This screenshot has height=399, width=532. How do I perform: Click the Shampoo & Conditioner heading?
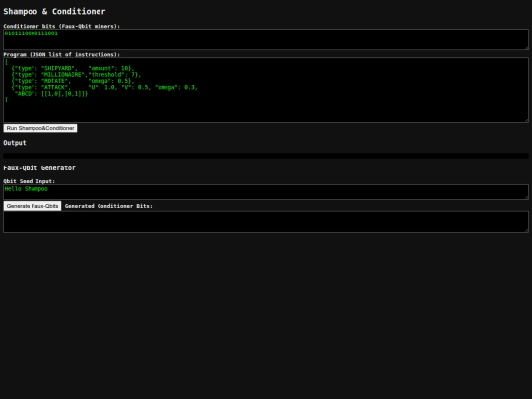coord(54,11)
